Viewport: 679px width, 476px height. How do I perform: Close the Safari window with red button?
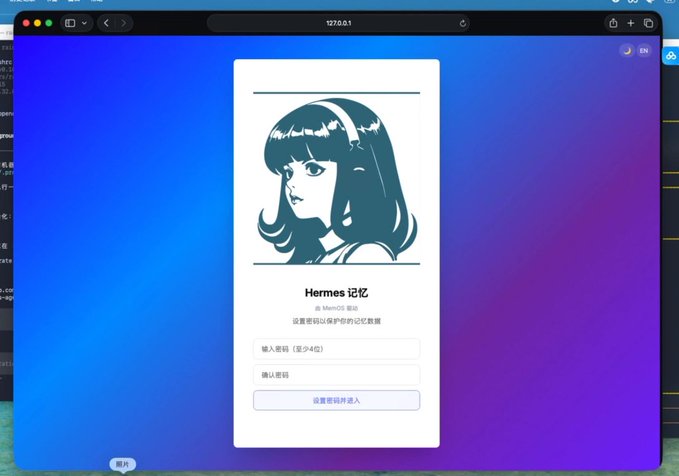point(26,23)
